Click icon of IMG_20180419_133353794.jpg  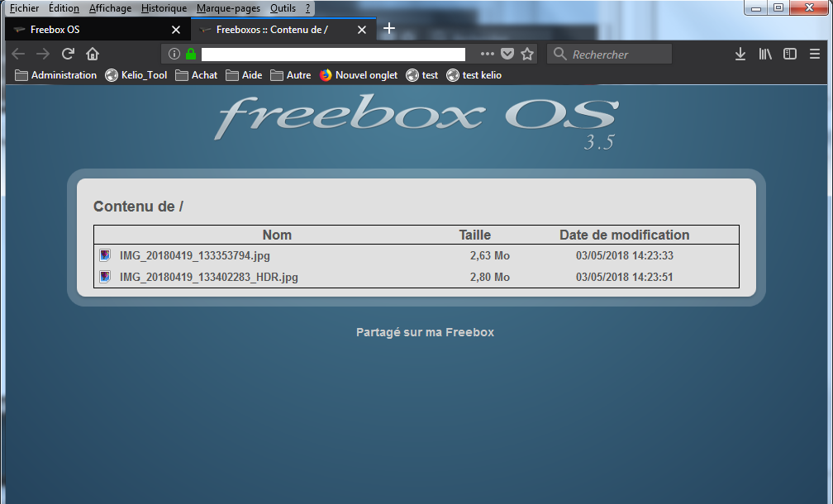pyautogui.click(x=105, y=255)
